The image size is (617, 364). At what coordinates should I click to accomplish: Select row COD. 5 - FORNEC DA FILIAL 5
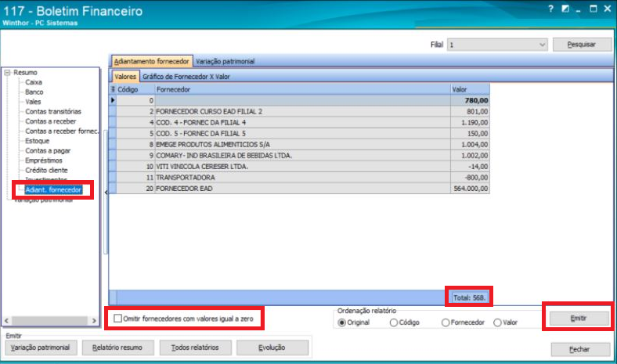pos(299,133)
